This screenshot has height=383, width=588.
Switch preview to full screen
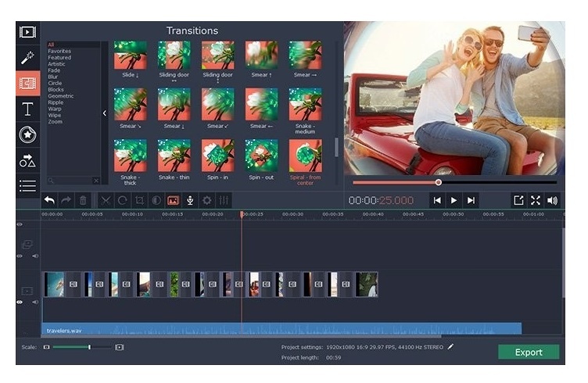[x=536, y=201]
